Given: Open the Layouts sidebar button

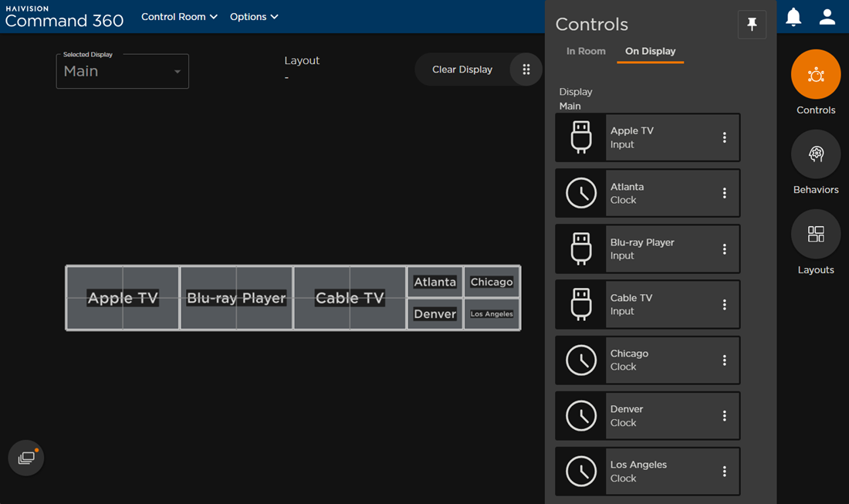Looking at the screenshot, I should pos(816,235).
